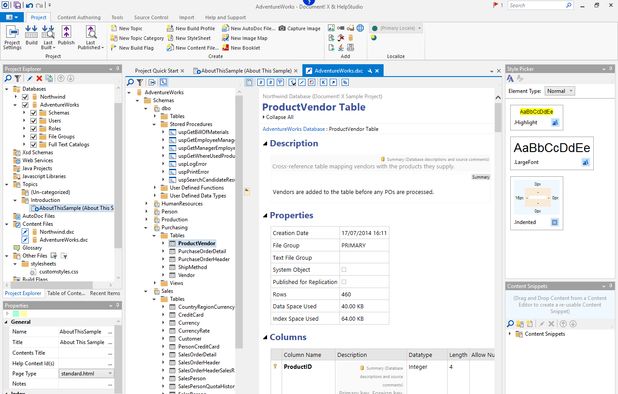Switch to the AboutThisSample document tab
The height and width of the screenshot is (394, 618).
click(x=246, y=71)
